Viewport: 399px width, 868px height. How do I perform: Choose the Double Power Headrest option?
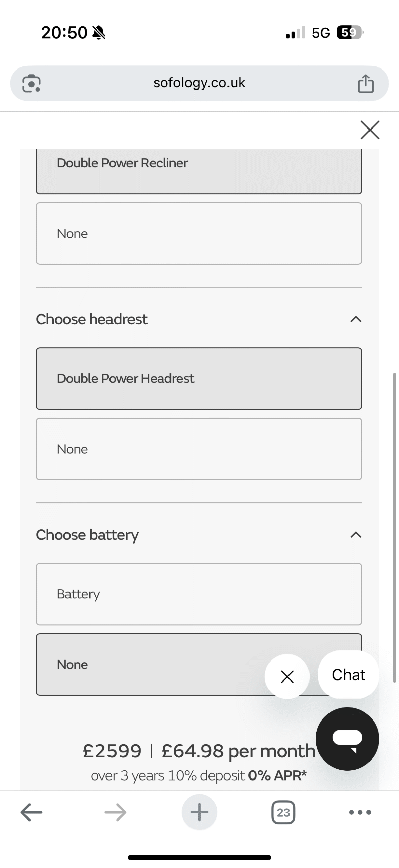pos(199,378)
